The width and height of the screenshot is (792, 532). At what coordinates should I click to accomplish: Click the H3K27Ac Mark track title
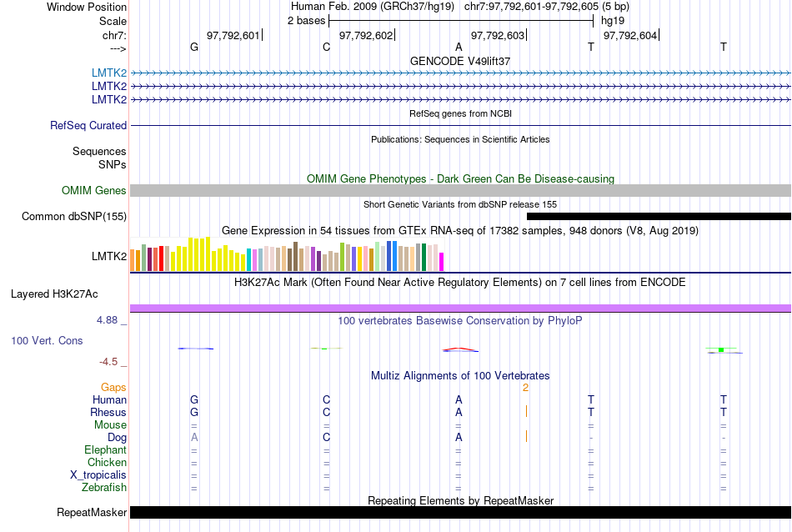pos(460,283)
